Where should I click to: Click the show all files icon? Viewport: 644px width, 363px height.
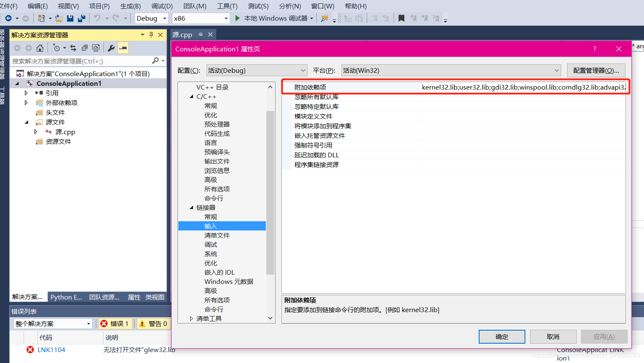point(96,48)
